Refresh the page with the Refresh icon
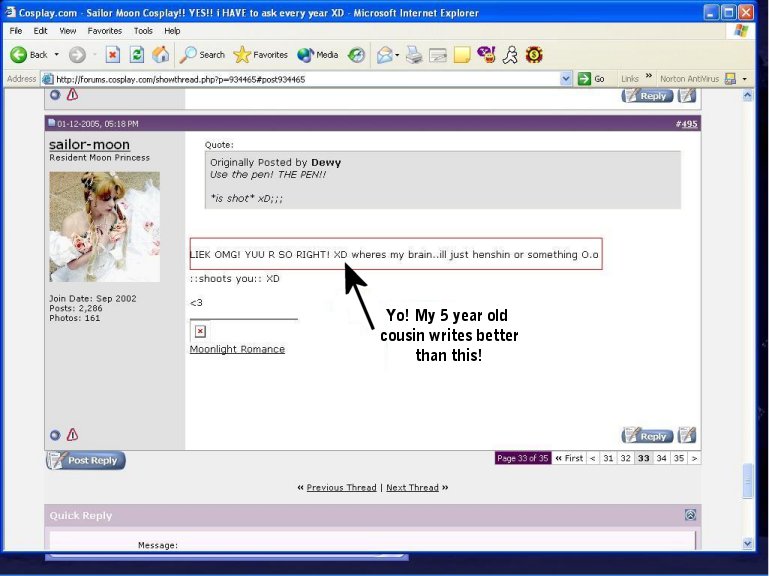The height and width of the screenshot is (576, 769). point(137,55)
